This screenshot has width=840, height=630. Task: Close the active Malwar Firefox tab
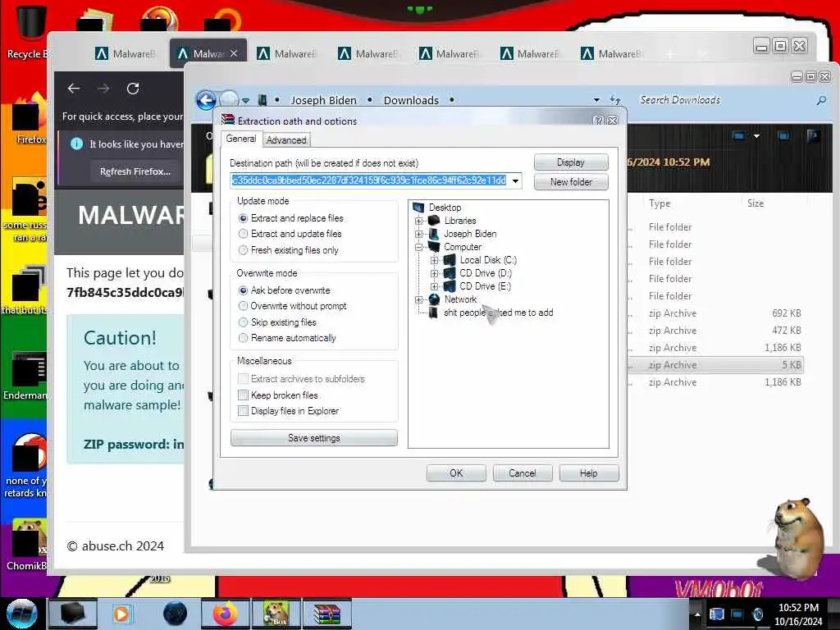click(234, 53)
